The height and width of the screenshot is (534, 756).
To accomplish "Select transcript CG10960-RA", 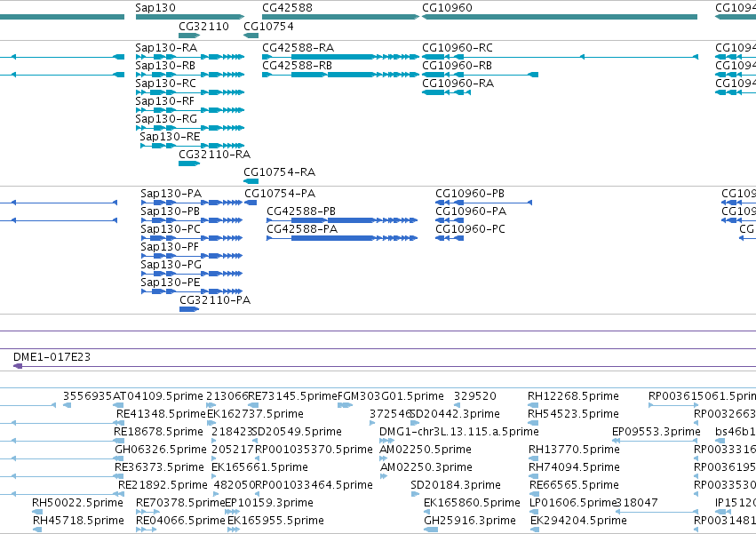I will tap(447, 92).
